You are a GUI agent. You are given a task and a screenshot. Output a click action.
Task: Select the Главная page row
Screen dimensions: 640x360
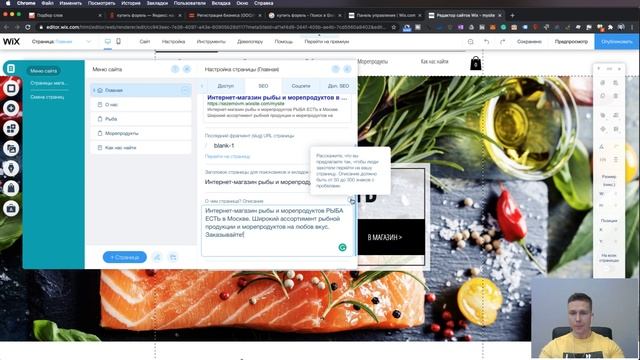tap(141, 90)
